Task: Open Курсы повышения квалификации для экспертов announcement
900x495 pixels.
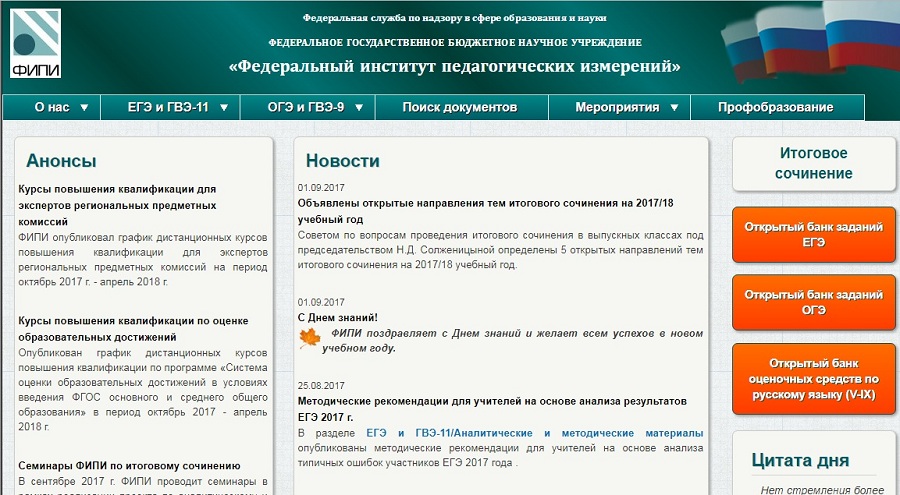Action: (x=117, y=205)
